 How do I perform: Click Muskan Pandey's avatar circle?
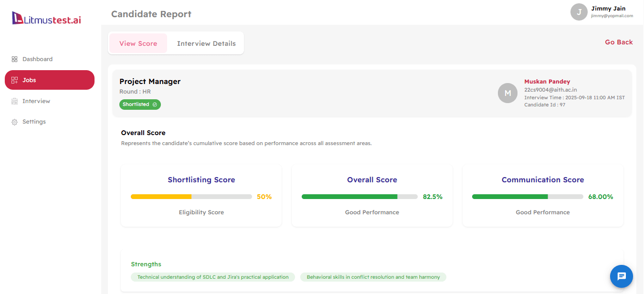click(x=507, y=93)
